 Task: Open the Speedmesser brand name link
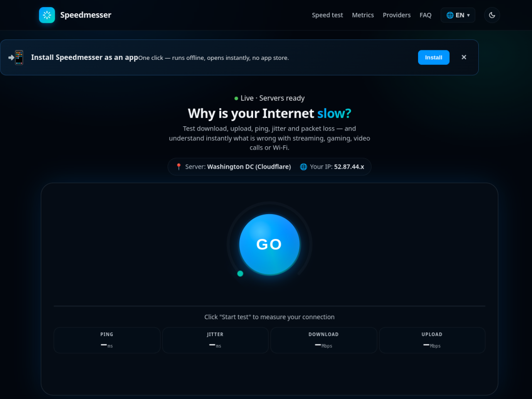86,15
